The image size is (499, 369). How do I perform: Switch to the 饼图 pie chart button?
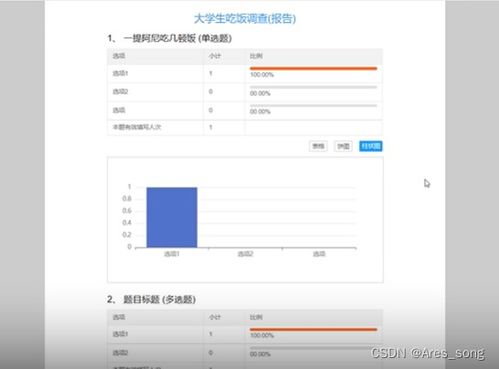pyautogui.click(x=343, y=146)
